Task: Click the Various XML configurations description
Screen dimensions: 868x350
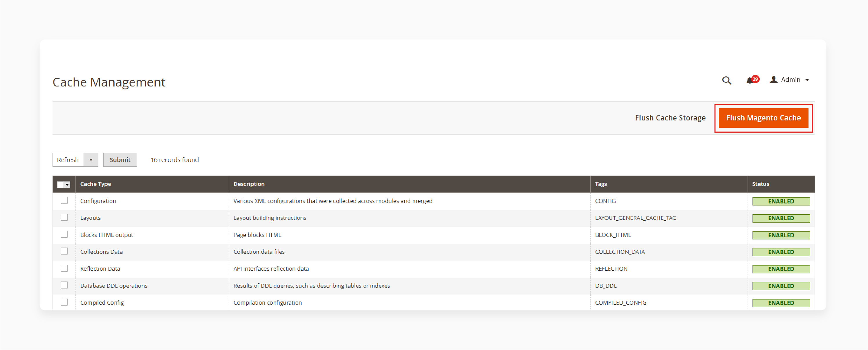Action: [333, 201]
